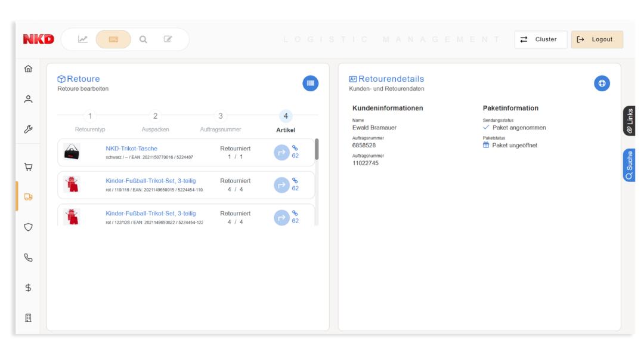Screen dimensions: 644x358
Task: Click the building icon in sidebar
Action: (x=28, y=318)
